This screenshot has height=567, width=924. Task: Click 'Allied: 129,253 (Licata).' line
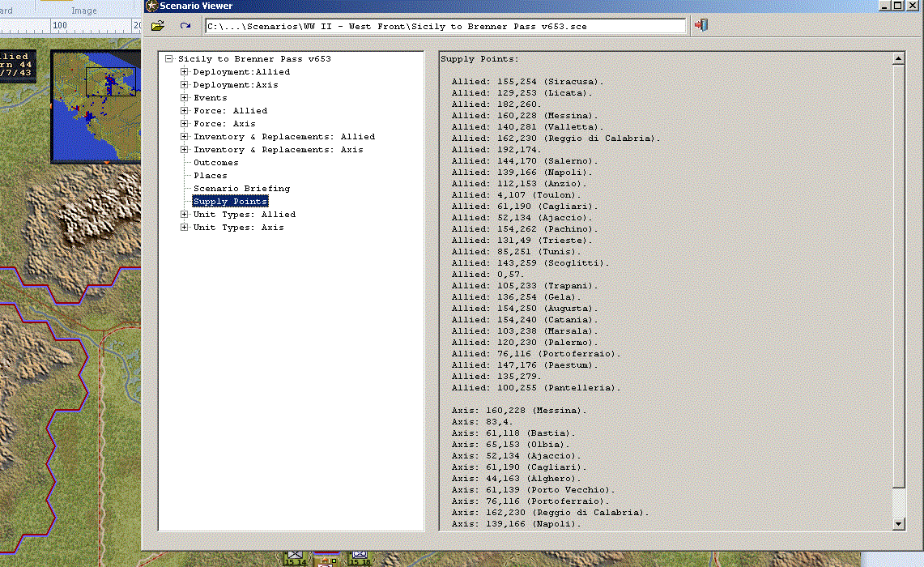coord(522,93)
